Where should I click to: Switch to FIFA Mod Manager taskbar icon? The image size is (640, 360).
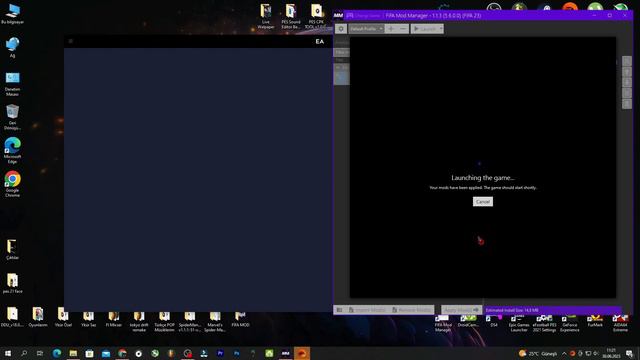pyautogui.click(x=285, y=353)
